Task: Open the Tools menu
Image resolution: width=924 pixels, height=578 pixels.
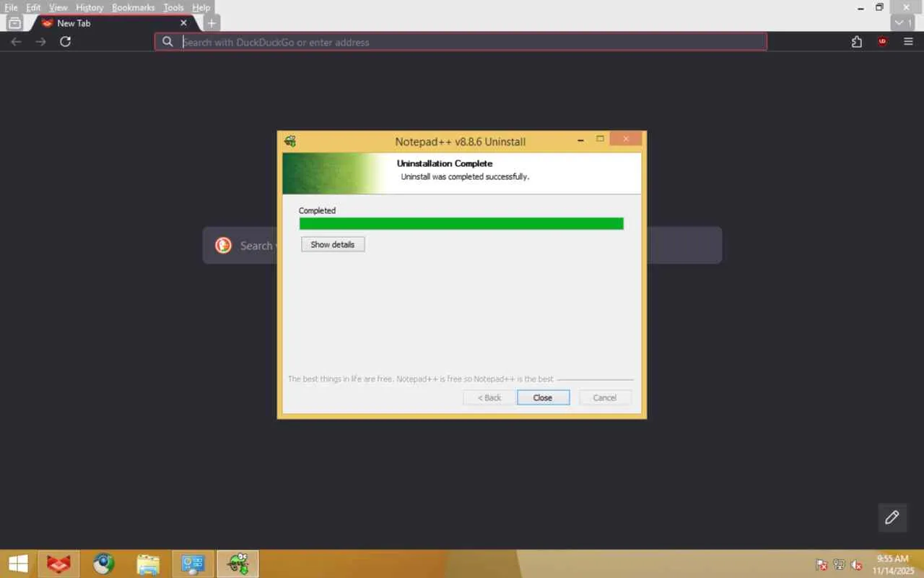Action: click(x=173, y=7)
